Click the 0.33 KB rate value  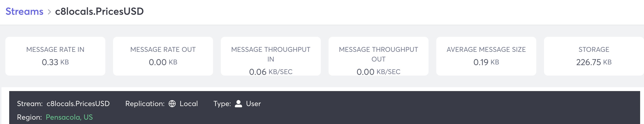(55, 62)
